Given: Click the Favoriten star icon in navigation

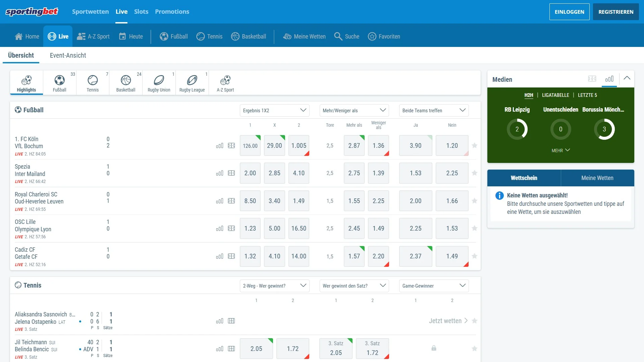Looking at the screenshot, I should pos(372,36).
